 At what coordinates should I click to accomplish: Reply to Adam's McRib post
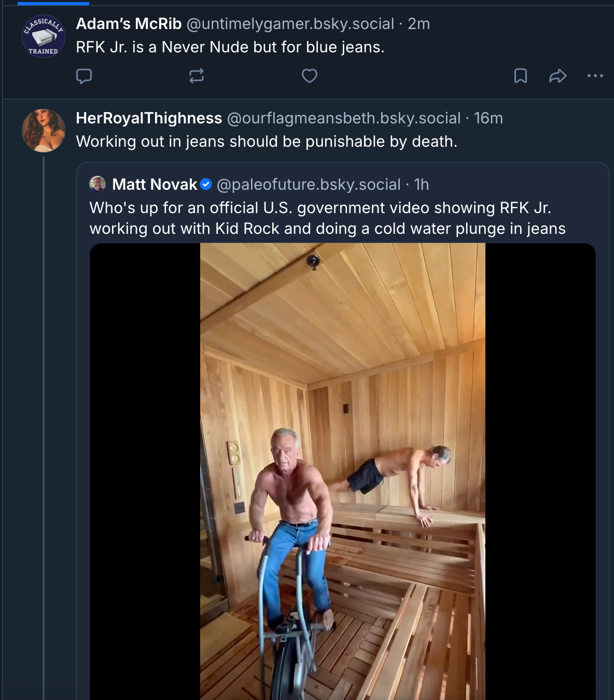(84, 76)
